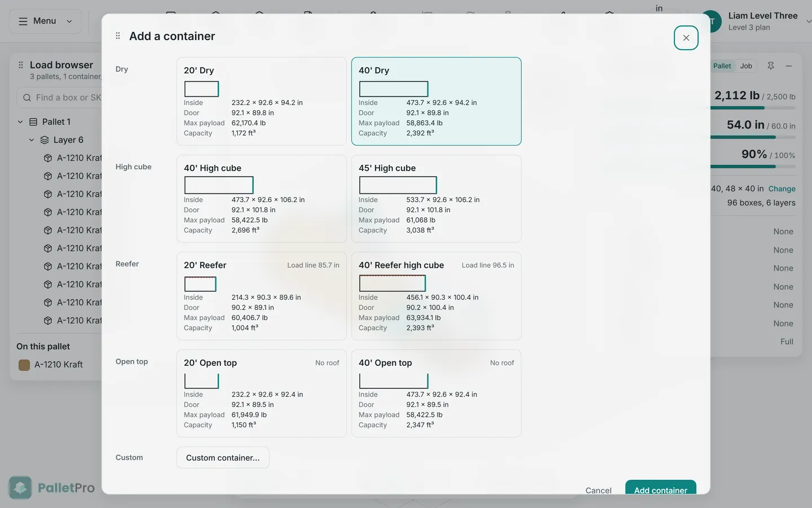Select the 20' Open top container
This screenshot has height=508, width=812.
[x=261, y=393]
